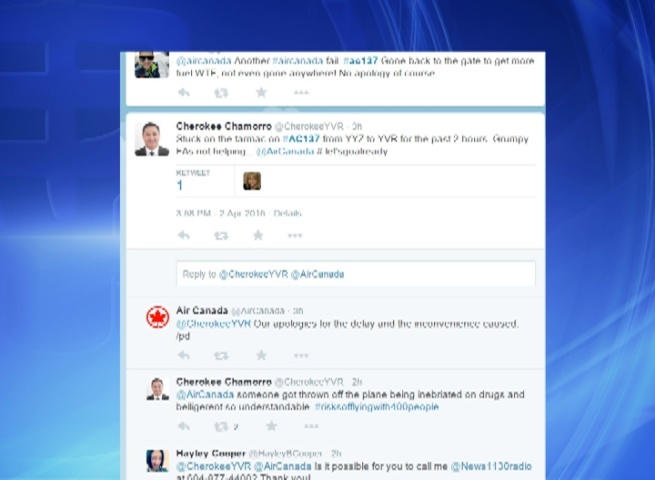
Task: Open more options on the 'Another #aircanada fail' tweet
Action: coord(301,92)
